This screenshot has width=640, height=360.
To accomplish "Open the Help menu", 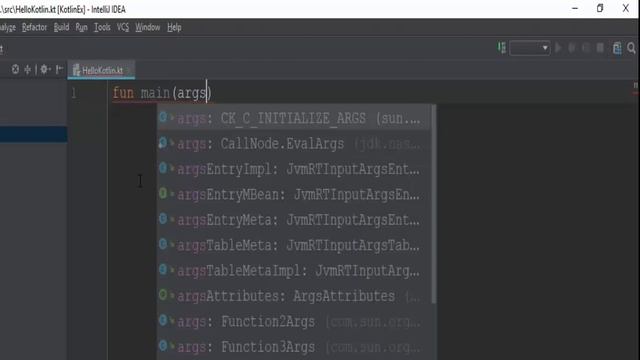I will tap(174, 27).
